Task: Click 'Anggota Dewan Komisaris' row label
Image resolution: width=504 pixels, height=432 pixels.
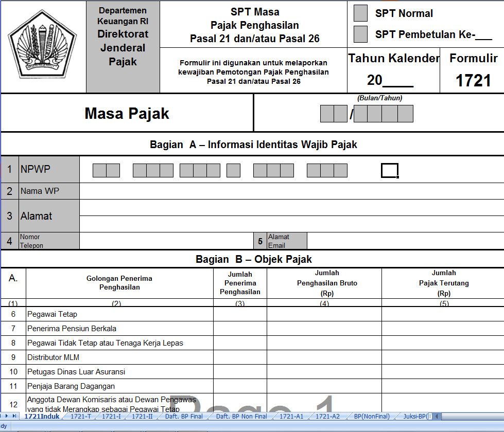Action: pos(112,404)
